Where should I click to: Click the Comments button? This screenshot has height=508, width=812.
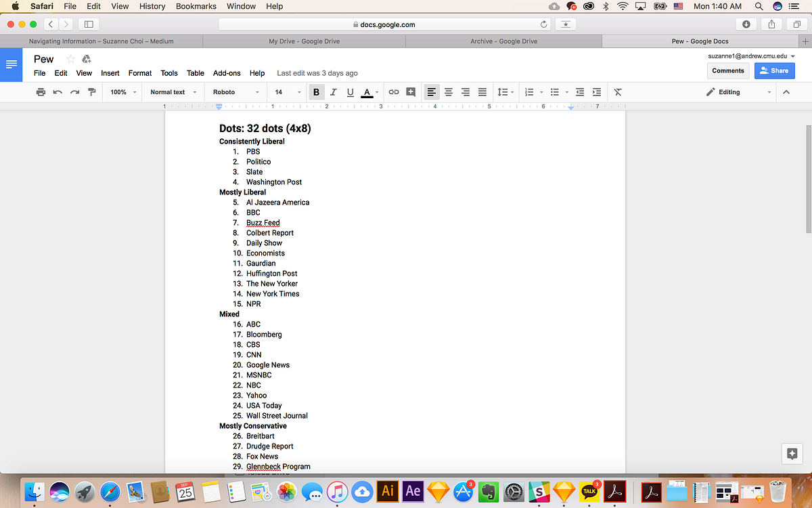[x=728, y=70]
